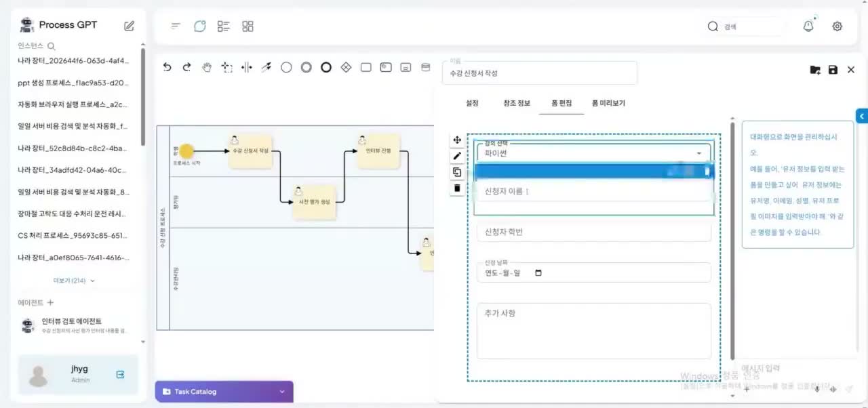Select the lasso selection tool
868x408 pixels.
[227, 67]
